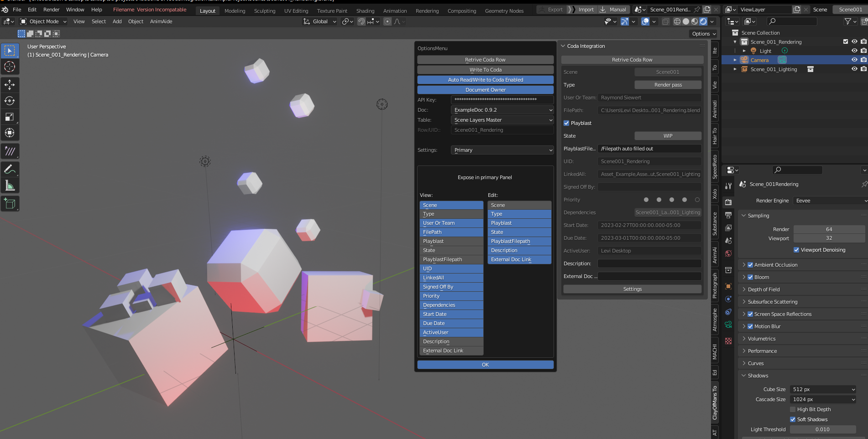Image resolution: width=868 pixels, height=439 pixels.
Task: Open the Render Engine dropdown showing Eevee
Action: (x=829, y=201)
